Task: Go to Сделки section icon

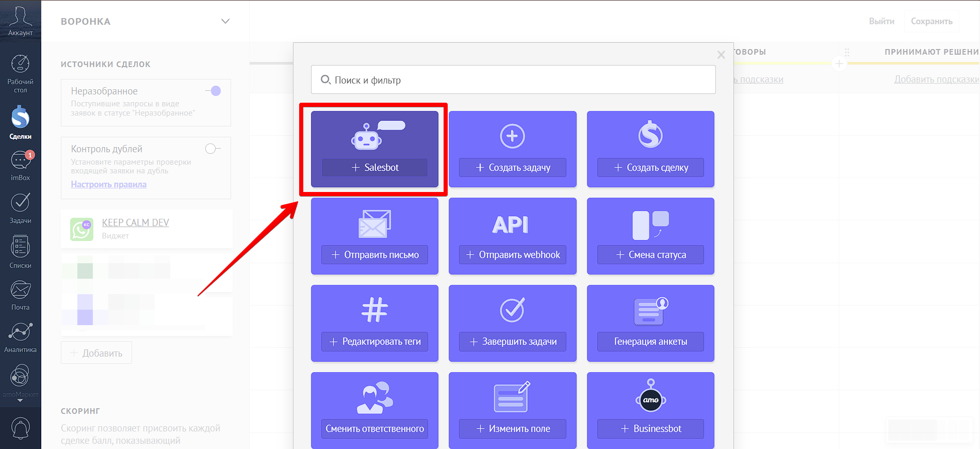Action: 20,117
